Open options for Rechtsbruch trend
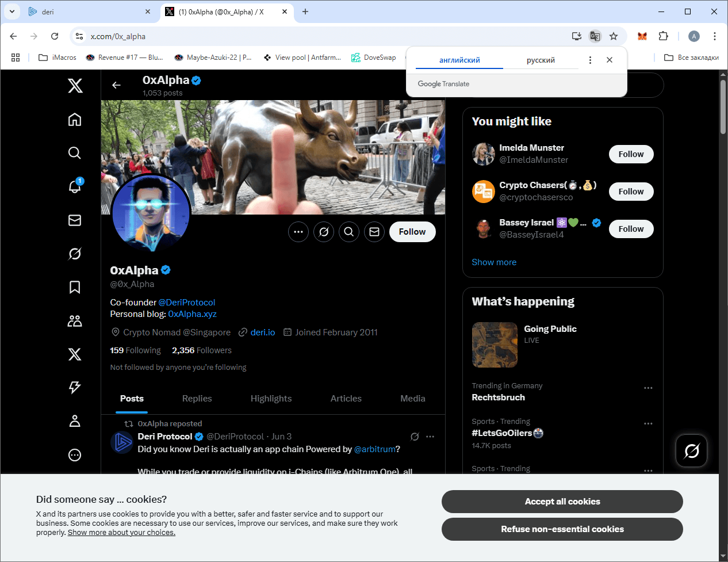The image size is (728, 562). 648,388
